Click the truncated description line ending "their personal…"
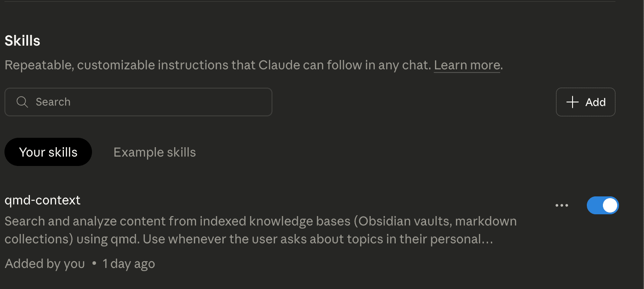 [x=248, y=239]
